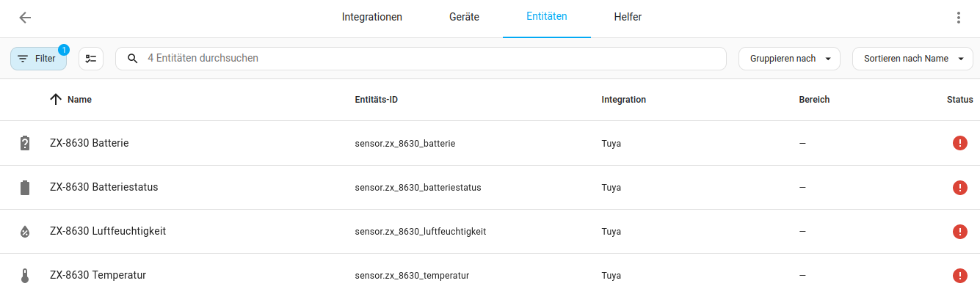Open the sensor.zx_8630_batteriestatus entity row

(x=418, y=188)
